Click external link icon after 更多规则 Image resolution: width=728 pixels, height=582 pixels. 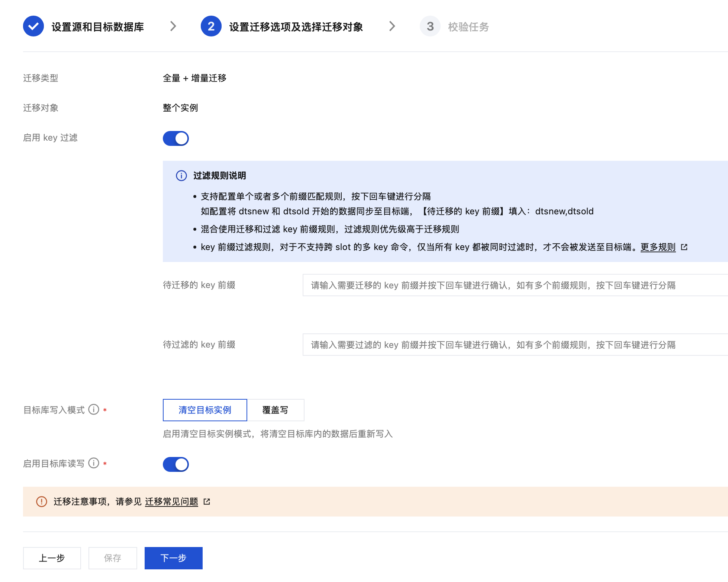point(684,247)
